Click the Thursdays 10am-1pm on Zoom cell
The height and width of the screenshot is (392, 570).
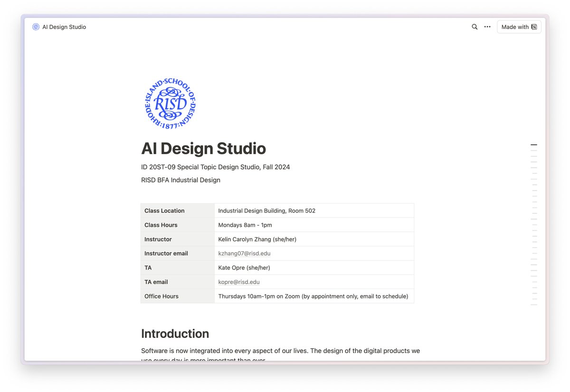(x=313, y=296)
